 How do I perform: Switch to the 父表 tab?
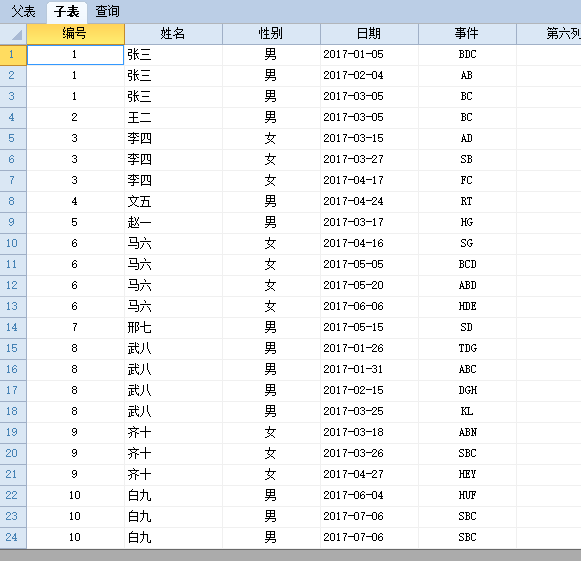coord(23,11)
